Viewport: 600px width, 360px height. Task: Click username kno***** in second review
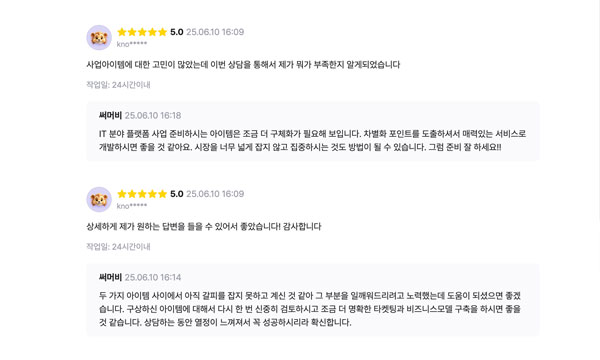click(x=132, y=206)
